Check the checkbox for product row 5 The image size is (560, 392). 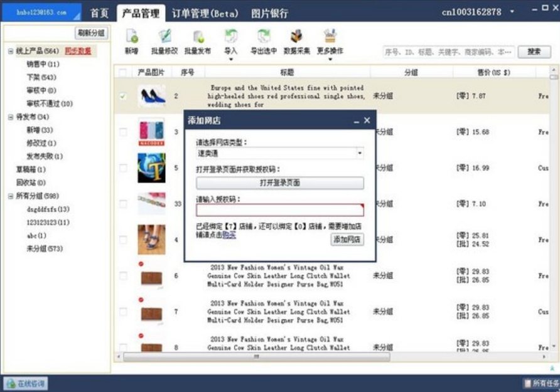[x=123, y=168]
